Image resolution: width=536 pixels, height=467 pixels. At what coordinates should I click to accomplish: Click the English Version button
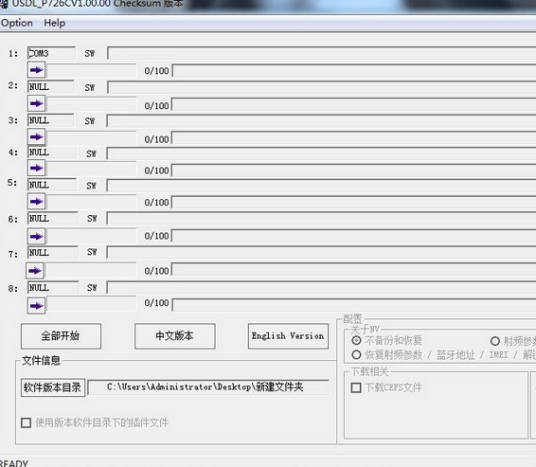[x=288, y=336]
